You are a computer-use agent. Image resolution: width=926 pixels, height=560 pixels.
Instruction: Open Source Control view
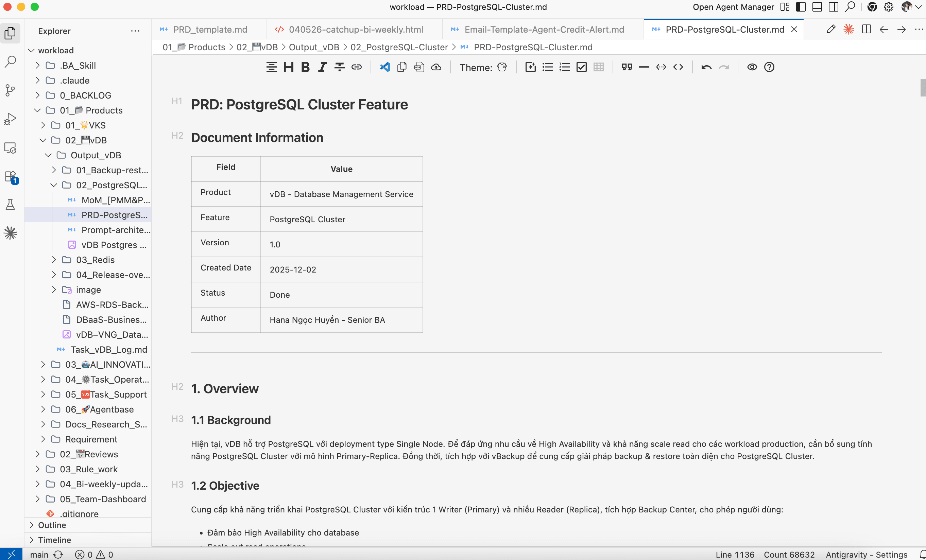(x=11, y=90)
